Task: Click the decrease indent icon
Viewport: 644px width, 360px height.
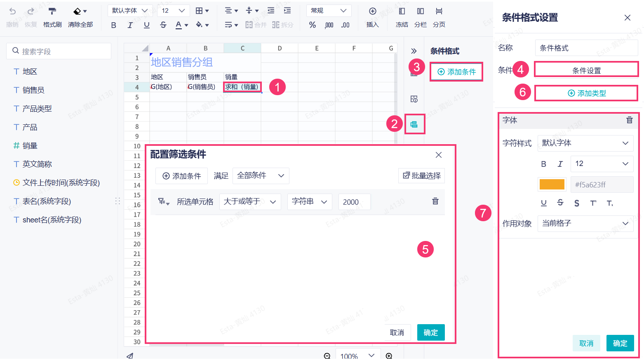Action: click(x=270, y=11)
